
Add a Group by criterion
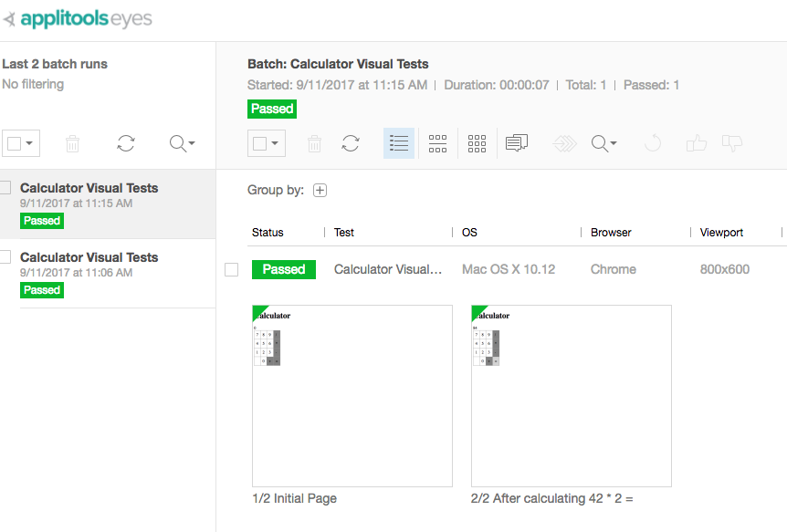(x=320, y=191)
